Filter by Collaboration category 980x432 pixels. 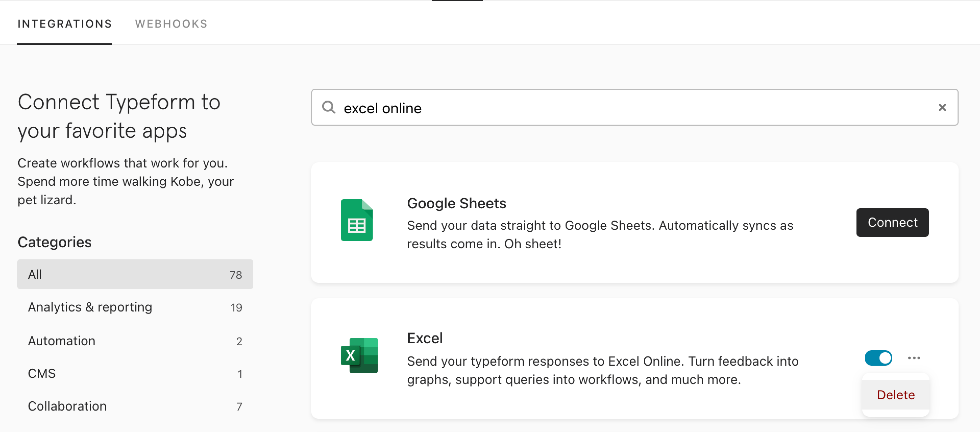pos(135,406)
